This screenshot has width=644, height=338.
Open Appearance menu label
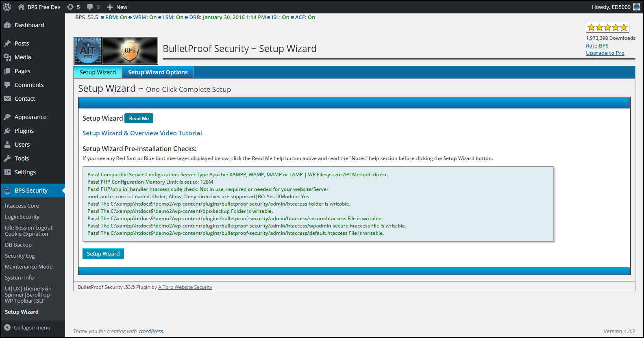click(x=30, y=117)
